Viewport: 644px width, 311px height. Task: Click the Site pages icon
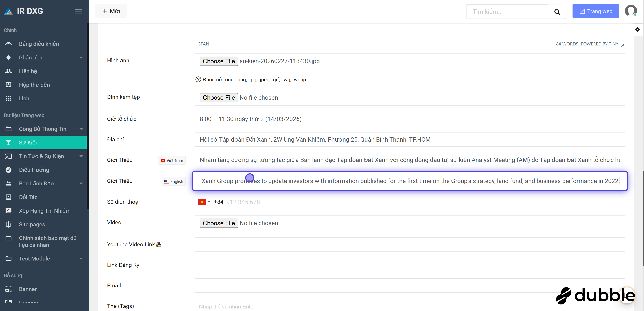coord(8,224)
